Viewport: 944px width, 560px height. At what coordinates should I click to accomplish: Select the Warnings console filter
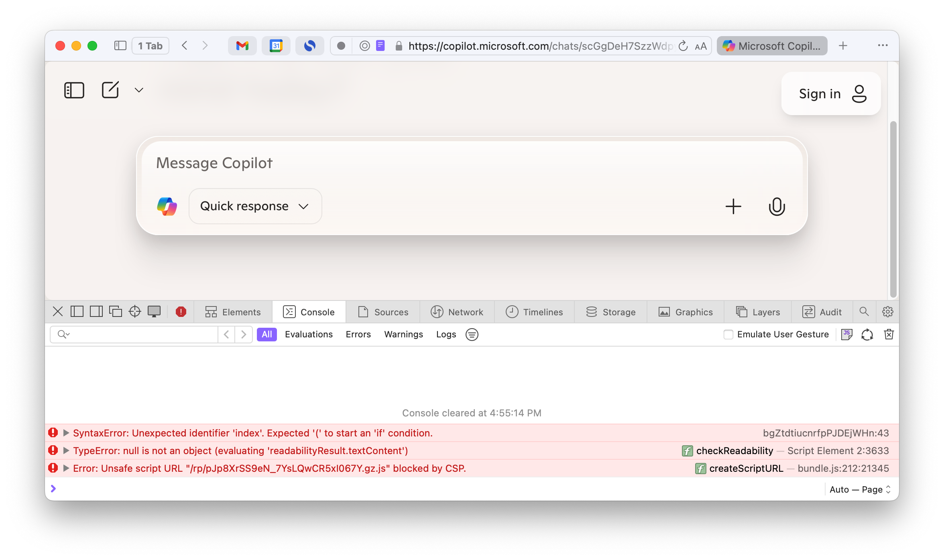(x=403, y=334)
